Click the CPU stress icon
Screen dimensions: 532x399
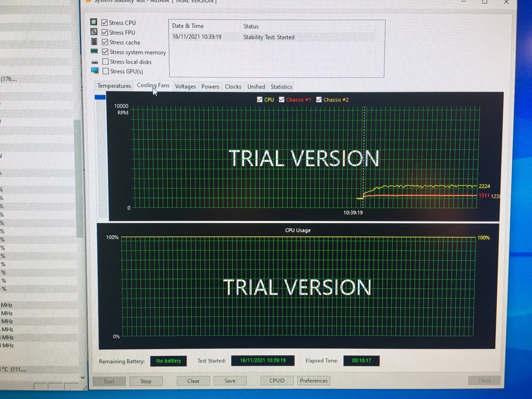[x=94, y=22]
